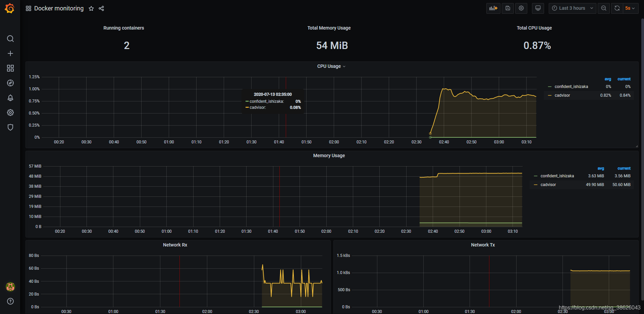
Task: Click the 49.90 MiB avg cadvisor value
Action: tap(595, 185)
